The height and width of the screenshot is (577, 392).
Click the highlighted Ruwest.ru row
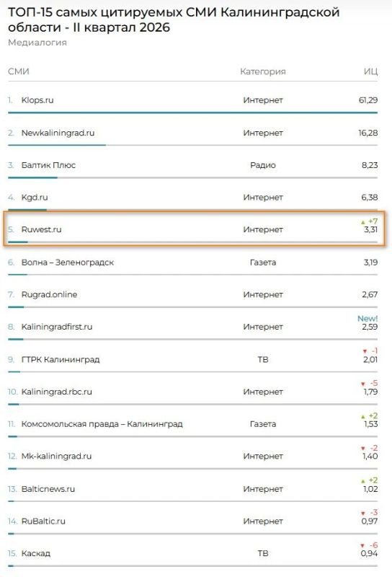[194, 229]
